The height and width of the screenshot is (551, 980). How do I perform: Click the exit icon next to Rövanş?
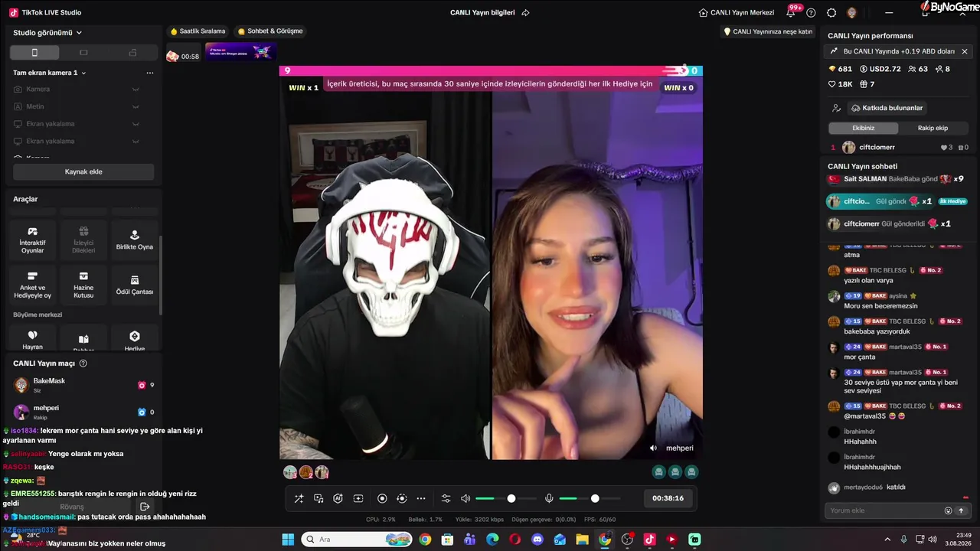click(x=145, y=507)
